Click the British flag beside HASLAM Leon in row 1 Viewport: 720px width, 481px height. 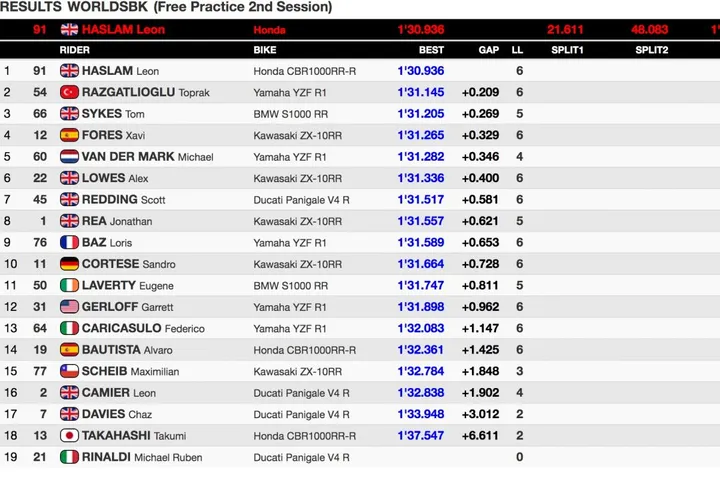pos(69,71)
